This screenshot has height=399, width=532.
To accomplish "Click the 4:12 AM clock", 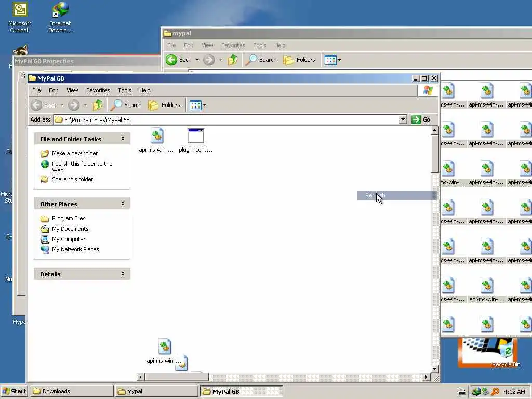I will tap(514, 392).
